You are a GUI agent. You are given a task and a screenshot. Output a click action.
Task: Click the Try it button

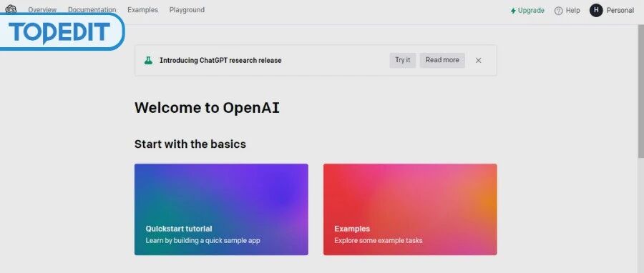coord(402,60)
